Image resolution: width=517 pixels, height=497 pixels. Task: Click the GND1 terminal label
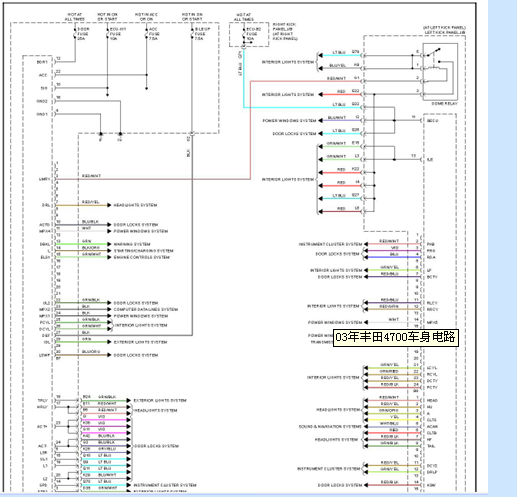(x=42, y=114)
